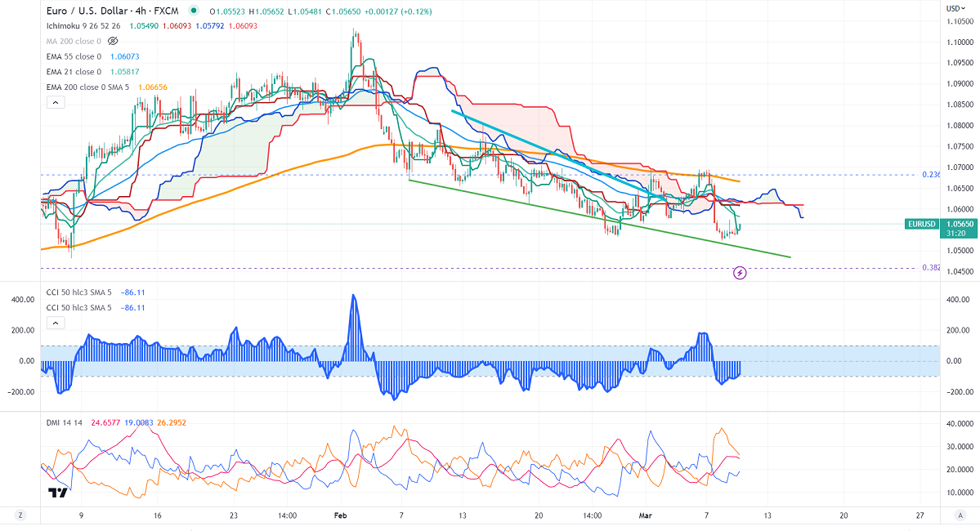Collapse the CCI pane indicator legend
980x531 pixels.
pos(56,323)
